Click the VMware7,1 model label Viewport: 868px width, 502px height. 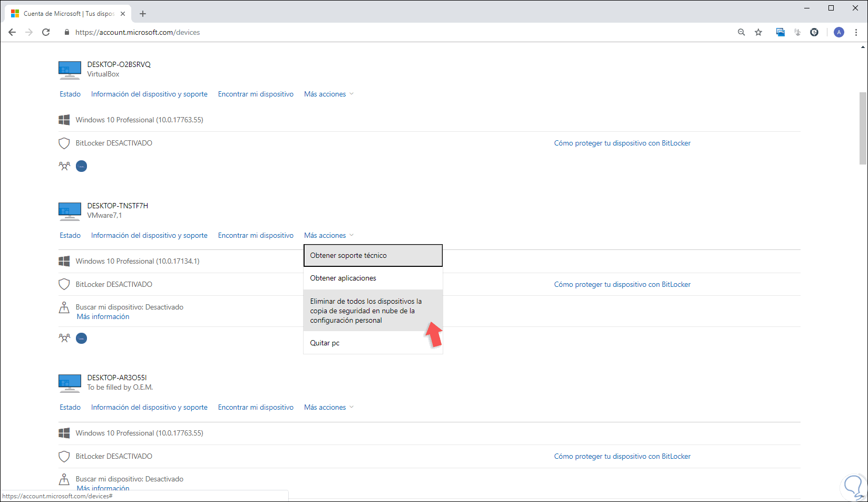[x=104, y=215]
